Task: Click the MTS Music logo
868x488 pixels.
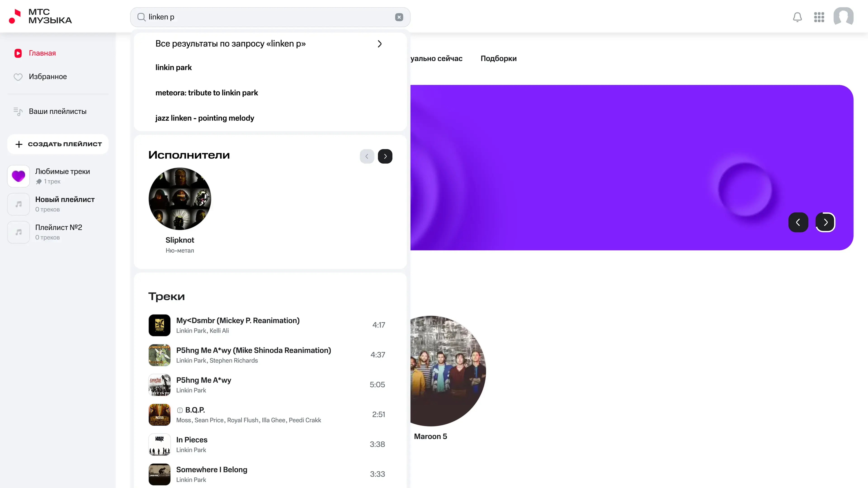Action: [x=40, y=16]
